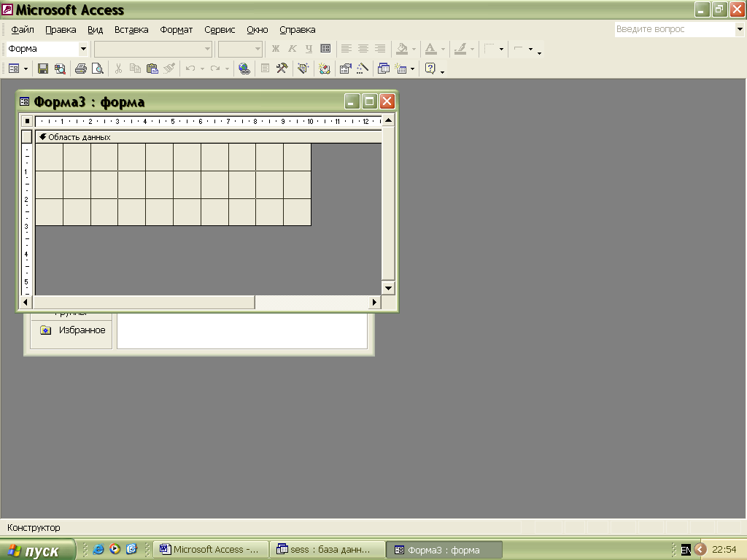Image resolution: width=747 pixels, height=560 pixels.
Task: Align text to the right
Action: pyautogui.click(x=379, y=49)
